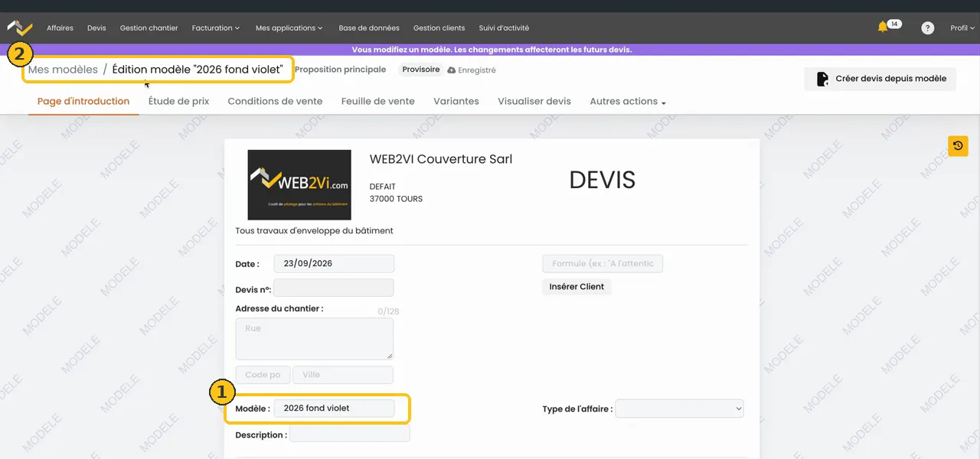Focus the Formule client greeting field
Viewport: 980px width, 459px height.
click(603, 264)
